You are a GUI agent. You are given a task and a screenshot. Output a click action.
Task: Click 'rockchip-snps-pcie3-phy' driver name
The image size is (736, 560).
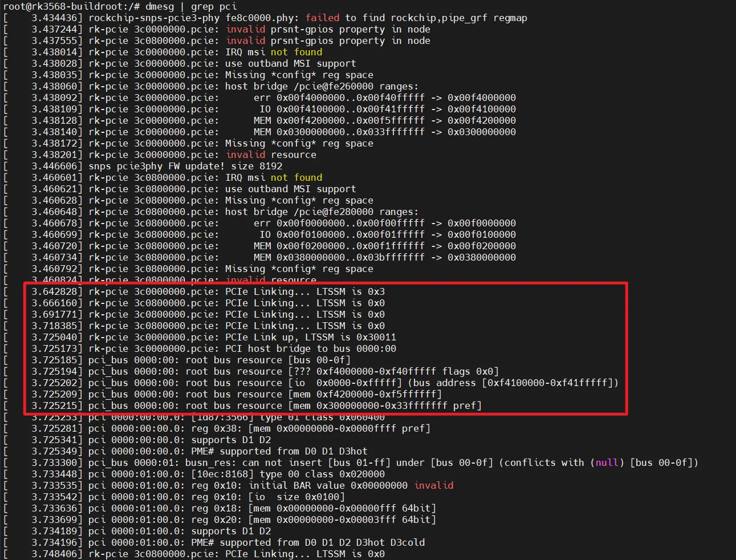pos(154,18)
